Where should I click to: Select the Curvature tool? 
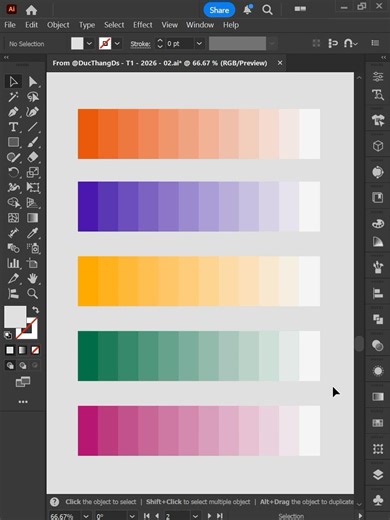pyautogui.click(x=33, y=112)
